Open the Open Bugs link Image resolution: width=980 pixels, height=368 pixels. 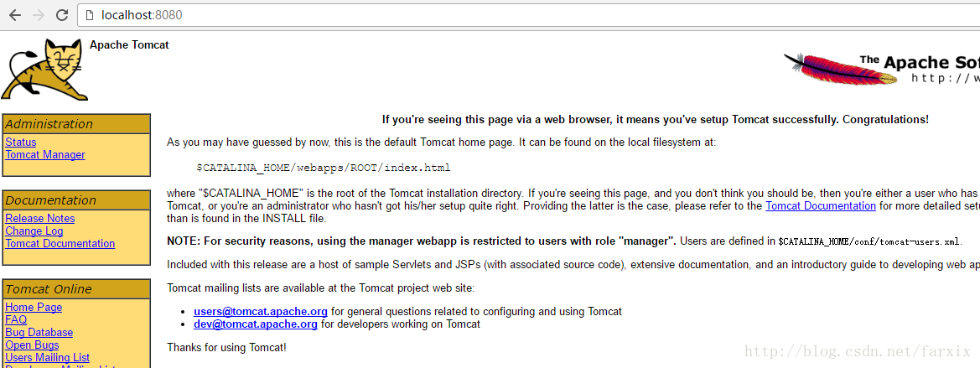tap(32, 345)
